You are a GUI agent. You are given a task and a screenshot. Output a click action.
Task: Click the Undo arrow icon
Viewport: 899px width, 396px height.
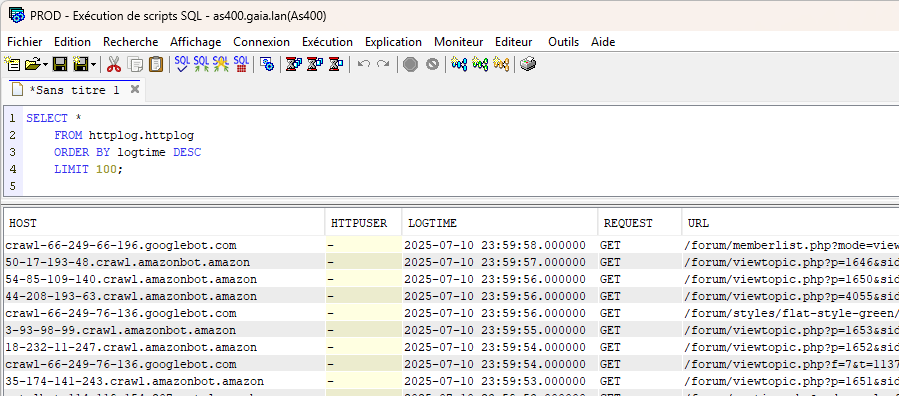point(363,64)
